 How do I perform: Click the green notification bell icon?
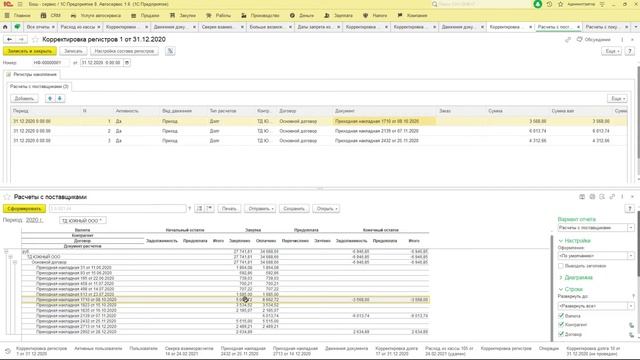pyautogui.click(x=538, y=4)
